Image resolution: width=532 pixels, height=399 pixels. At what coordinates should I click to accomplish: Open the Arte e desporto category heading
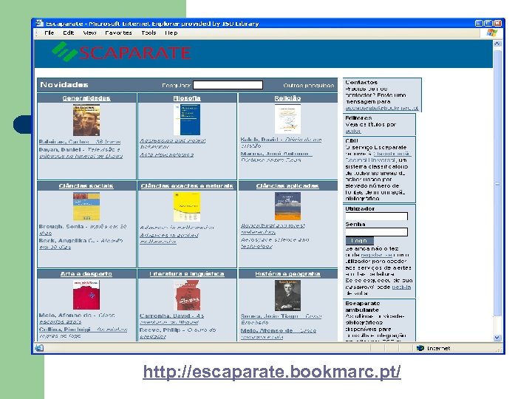coord(86,274)
